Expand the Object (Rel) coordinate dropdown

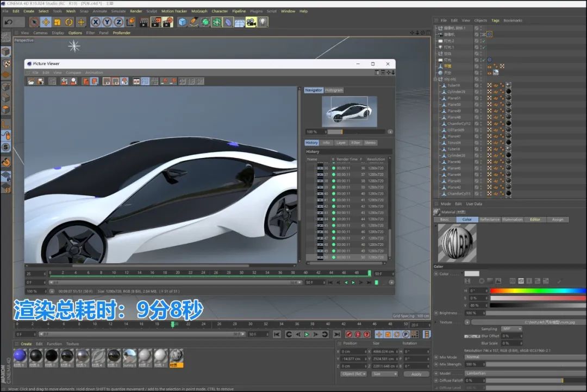(353, 374)
